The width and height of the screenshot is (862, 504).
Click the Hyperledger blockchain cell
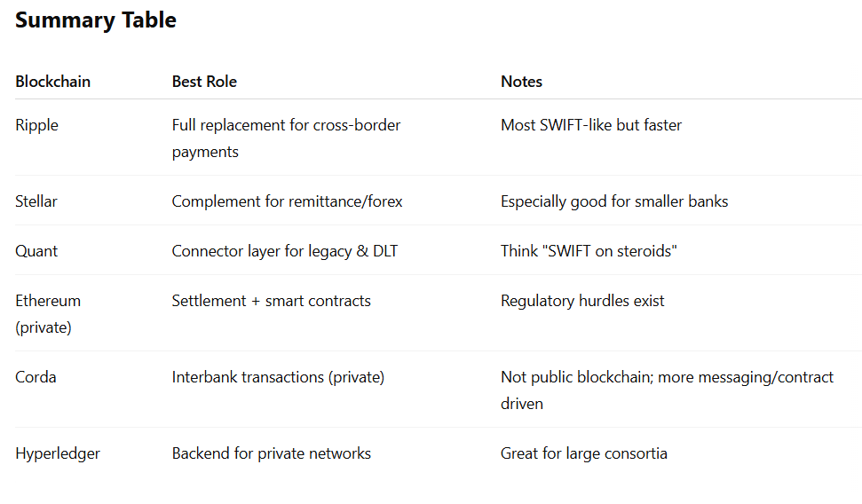tap(58, 453)
